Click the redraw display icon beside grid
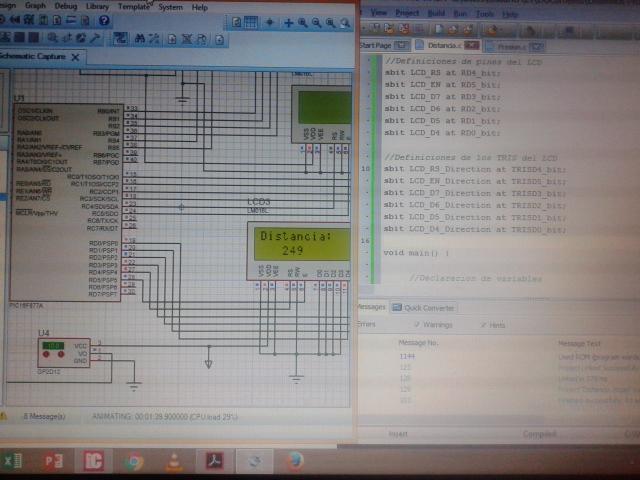 coord(236,22)
